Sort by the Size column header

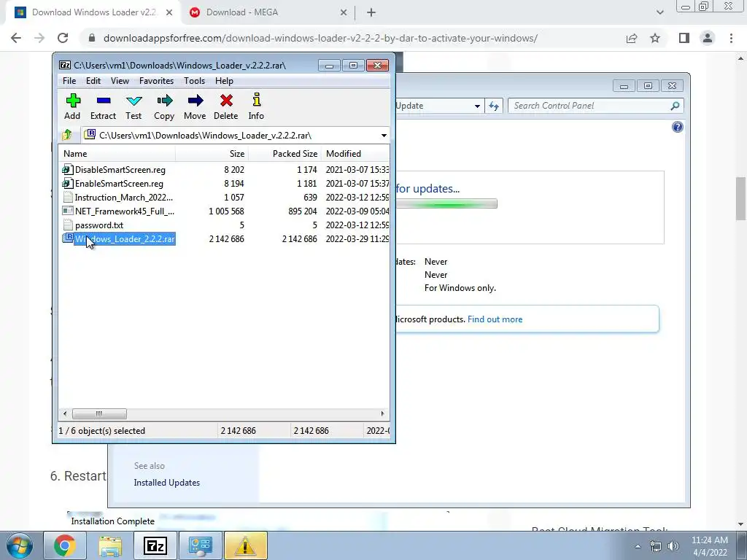coord(212,154)
